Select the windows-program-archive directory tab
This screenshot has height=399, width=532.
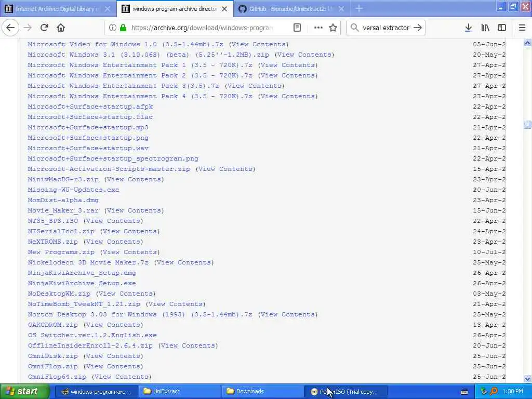point(175,9)
